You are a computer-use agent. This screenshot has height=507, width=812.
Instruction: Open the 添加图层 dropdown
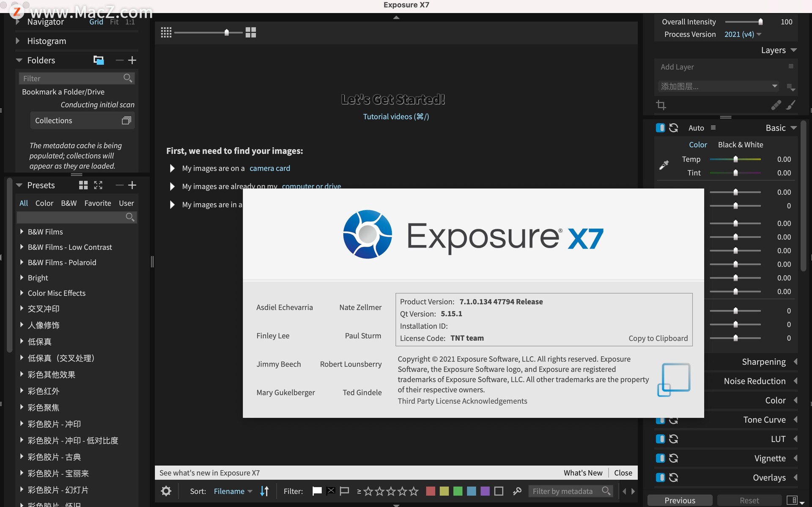pos(719,86)
